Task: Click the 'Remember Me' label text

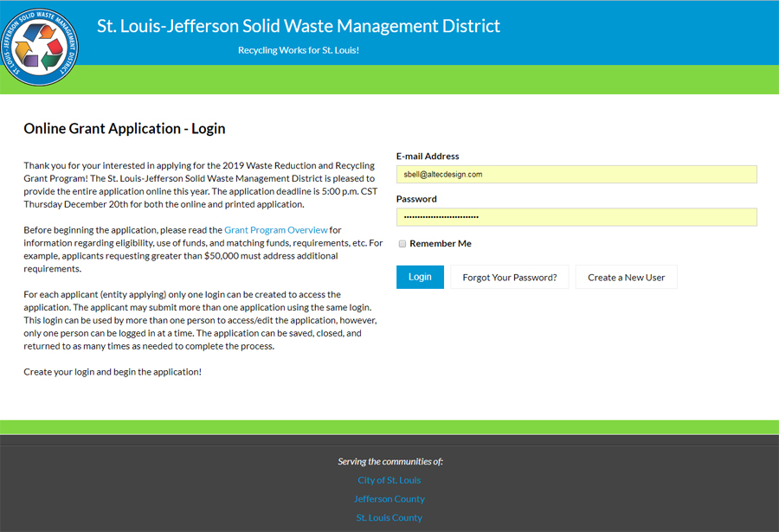Action: 441,243
